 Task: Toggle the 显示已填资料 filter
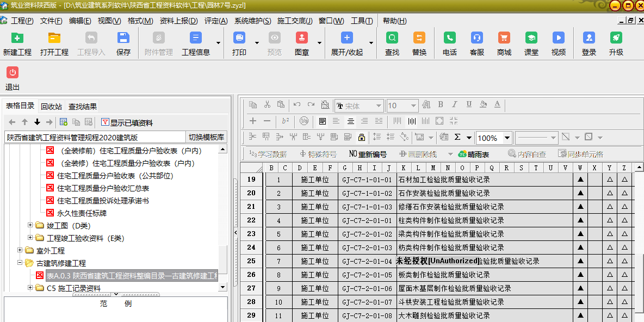coord(127,122)
